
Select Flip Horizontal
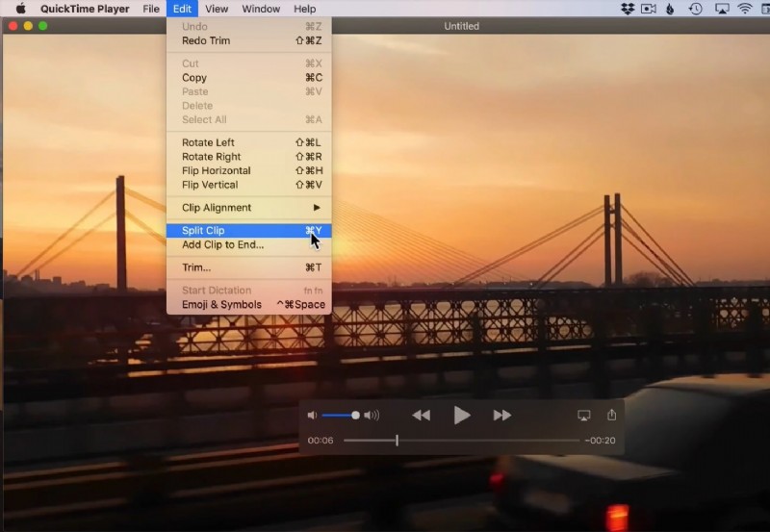[249, 171]
